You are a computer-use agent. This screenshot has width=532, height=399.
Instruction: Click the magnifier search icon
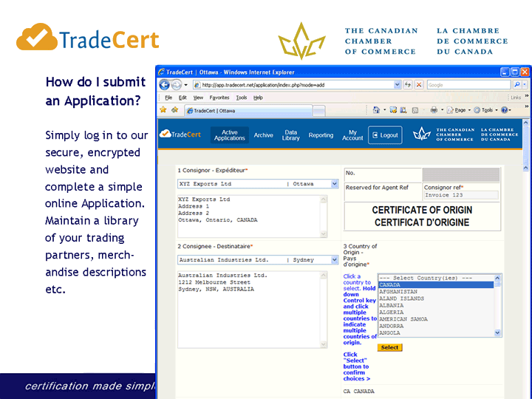pos(516,85)
